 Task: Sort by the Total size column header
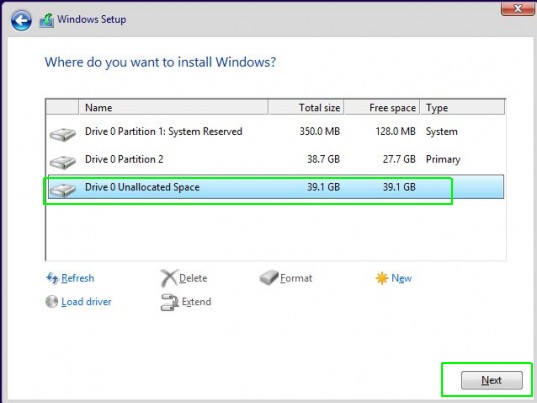click(x=306, y=108)
